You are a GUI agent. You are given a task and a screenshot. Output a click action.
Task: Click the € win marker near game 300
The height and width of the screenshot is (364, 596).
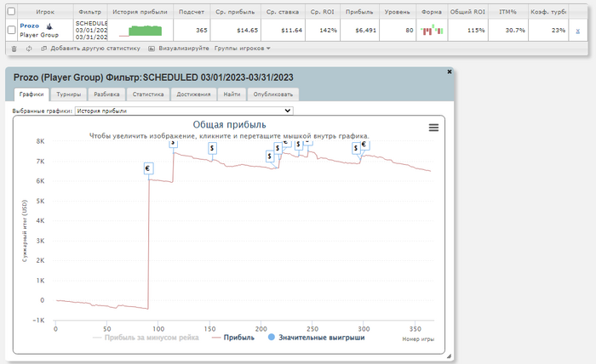(364, 145)
